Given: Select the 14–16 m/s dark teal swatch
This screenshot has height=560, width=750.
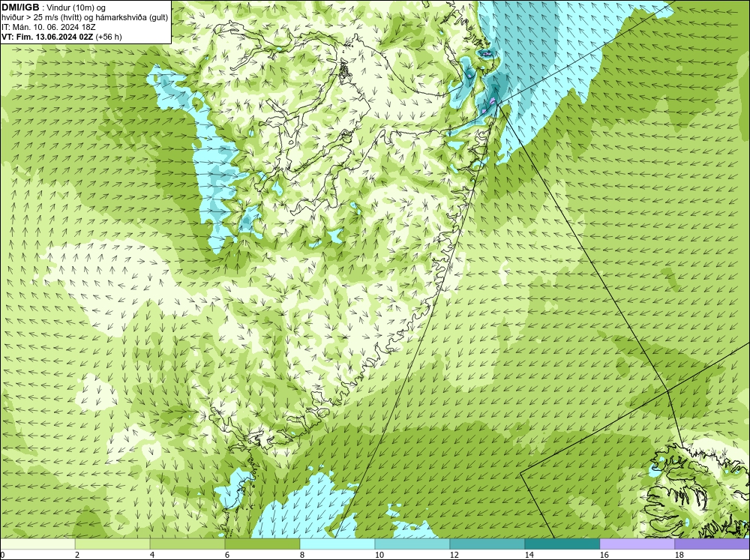Looking at the screenshot, I should click(x=562, y=544).
